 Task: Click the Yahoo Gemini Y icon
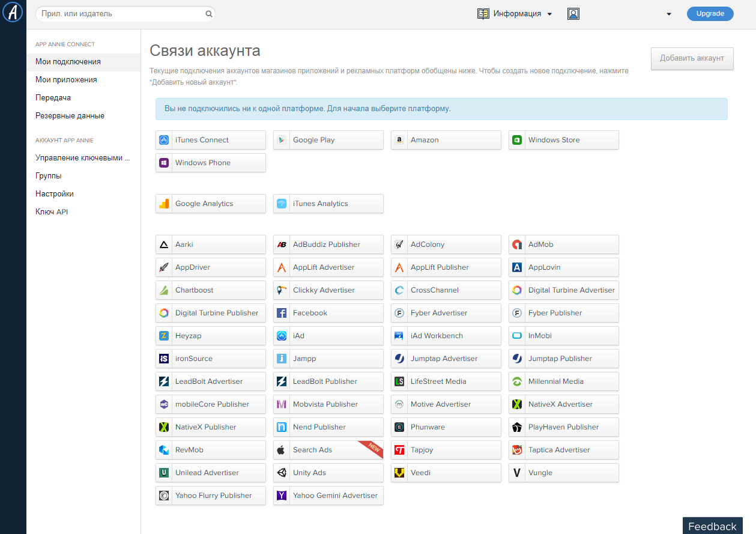tap(282, 496)
